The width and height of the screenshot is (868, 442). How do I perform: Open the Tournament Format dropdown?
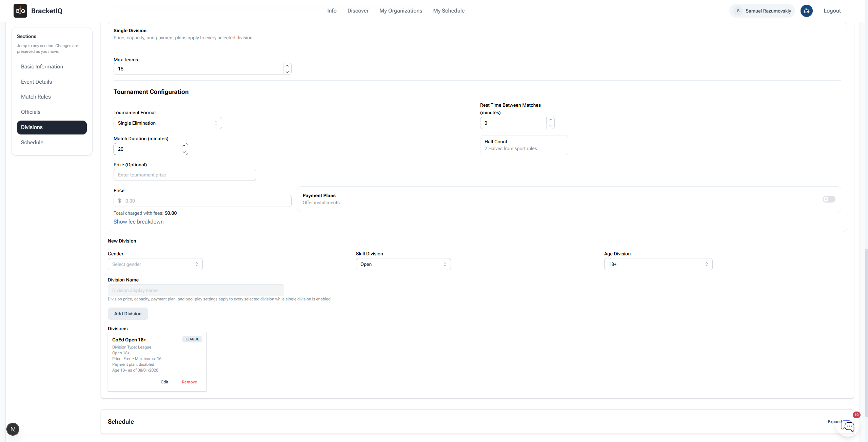[167, 123]
